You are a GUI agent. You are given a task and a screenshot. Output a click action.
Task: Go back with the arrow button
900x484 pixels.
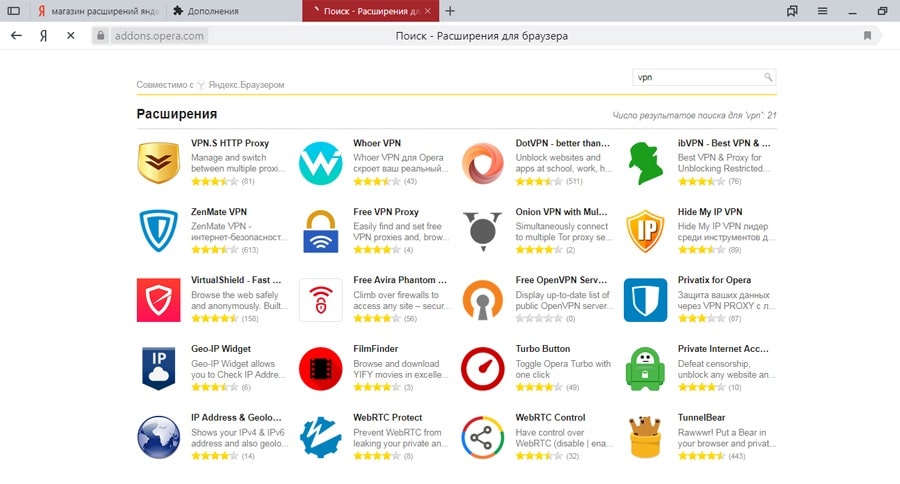16,36
